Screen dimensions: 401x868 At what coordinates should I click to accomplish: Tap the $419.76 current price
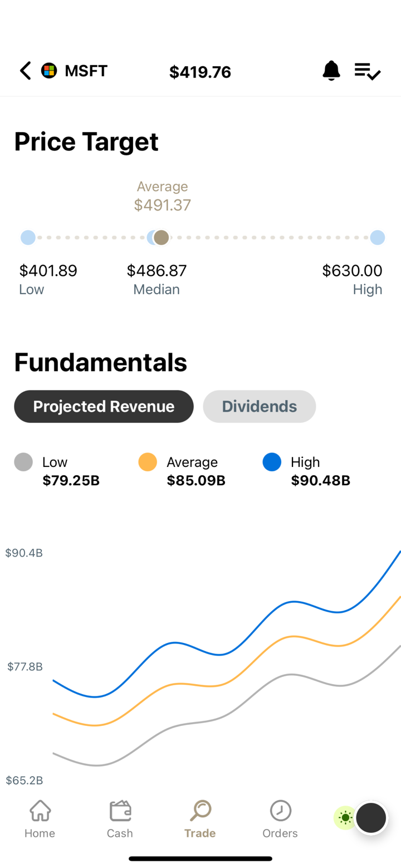[x=200, y=72]
